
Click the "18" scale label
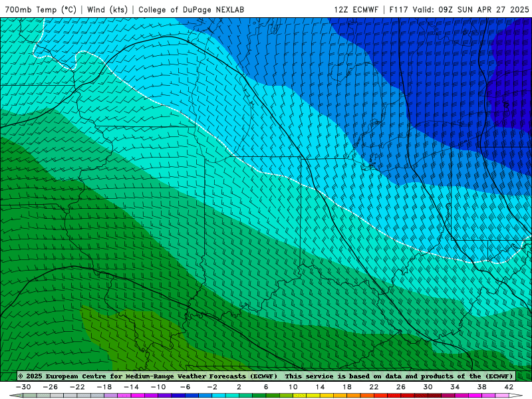[346, 387]
